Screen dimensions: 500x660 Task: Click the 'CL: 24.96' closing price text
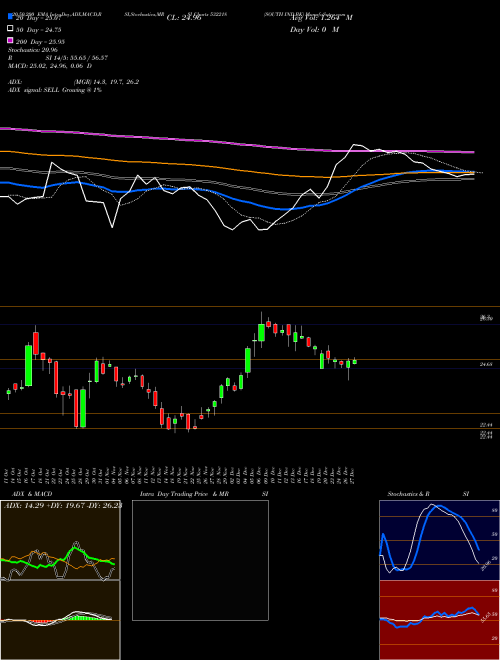click(184, 18)
